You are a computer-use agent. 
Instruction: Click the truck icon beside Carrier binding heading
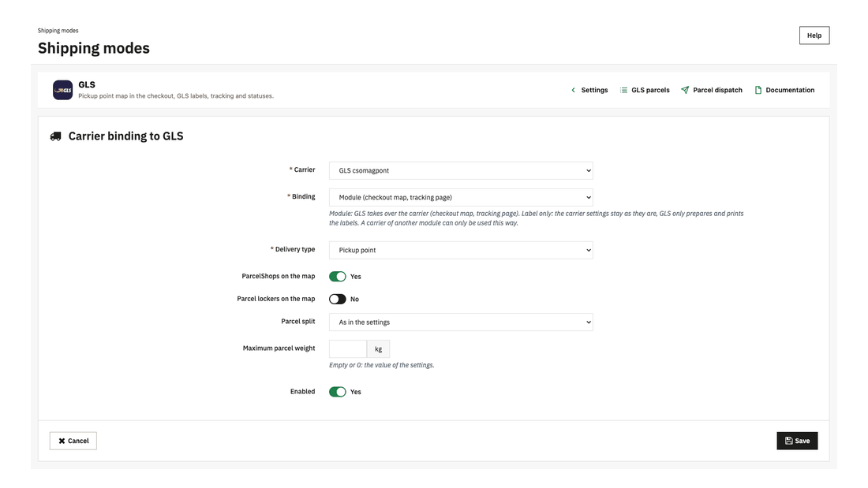pos(56,136)
